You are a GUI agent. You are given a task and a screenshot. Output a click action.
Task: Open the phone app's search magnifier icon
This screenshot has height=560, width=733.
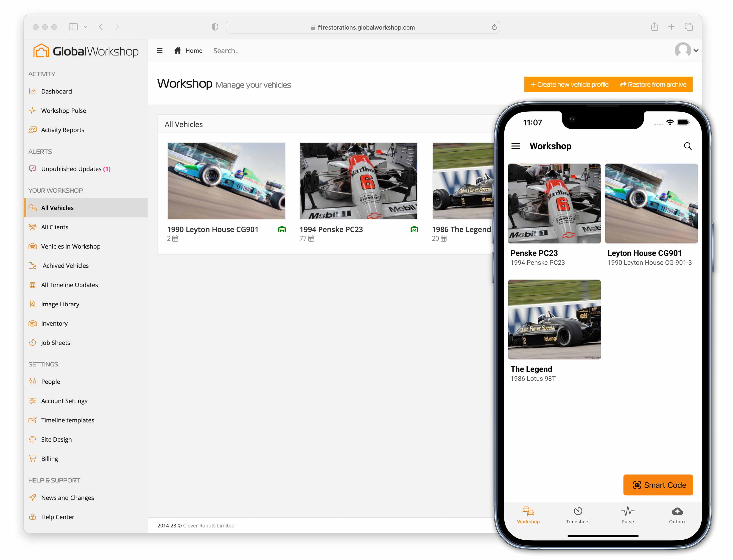point(687,146)
